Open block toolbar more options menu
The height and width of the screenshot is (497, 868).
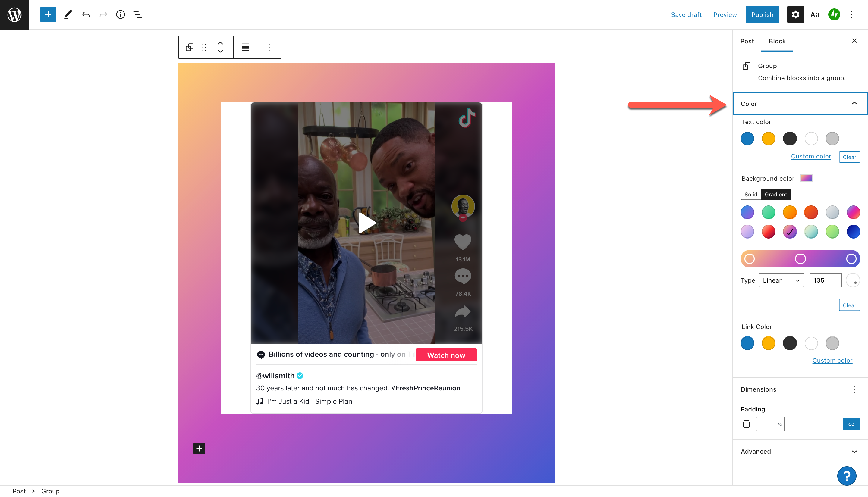[269, 47]
